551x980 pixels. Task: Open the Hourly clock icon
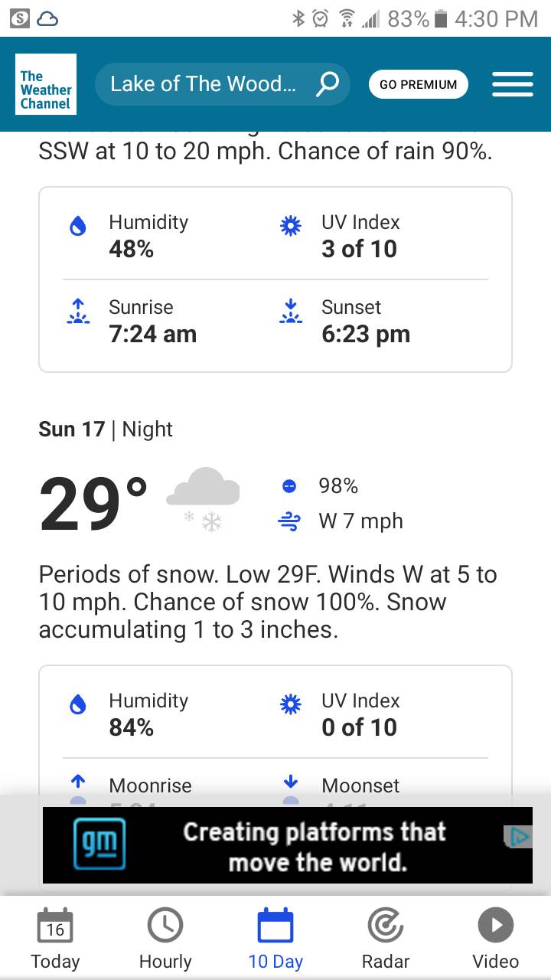(165, 926)
